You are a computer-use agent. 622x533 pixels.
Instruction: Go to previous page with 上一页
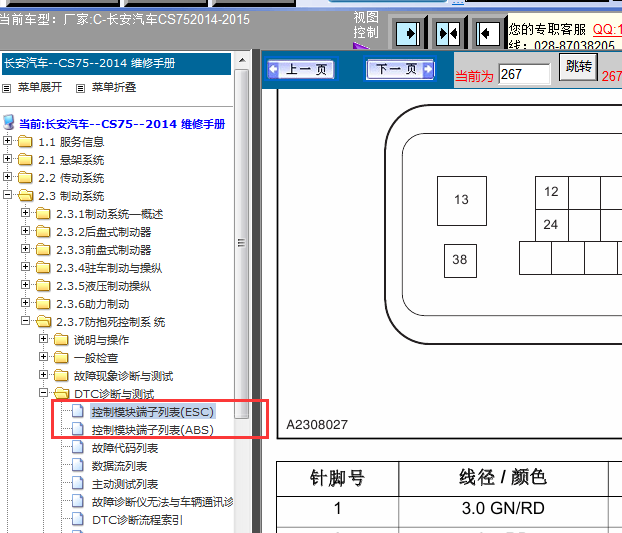(x=301, y=69)
